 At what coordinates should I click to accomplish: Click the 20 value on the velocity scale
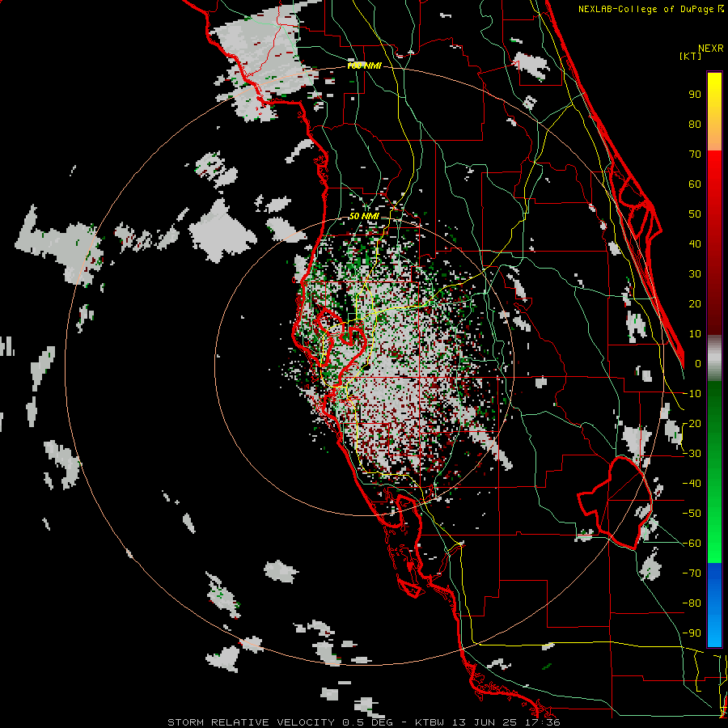(x=695, y=303)
